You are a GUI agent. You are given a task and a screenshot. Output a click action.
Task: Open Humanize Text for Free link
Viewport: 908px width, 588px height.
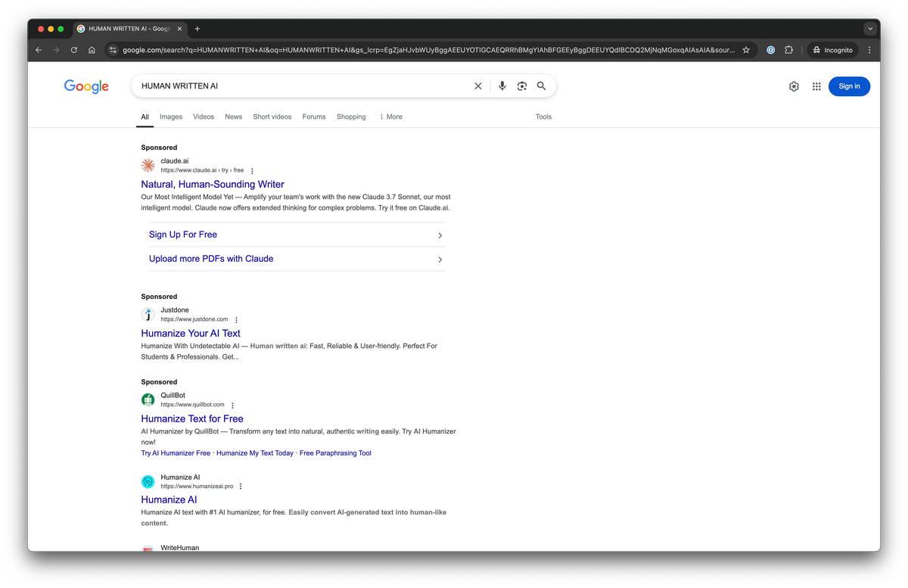(x=192, y=418)
